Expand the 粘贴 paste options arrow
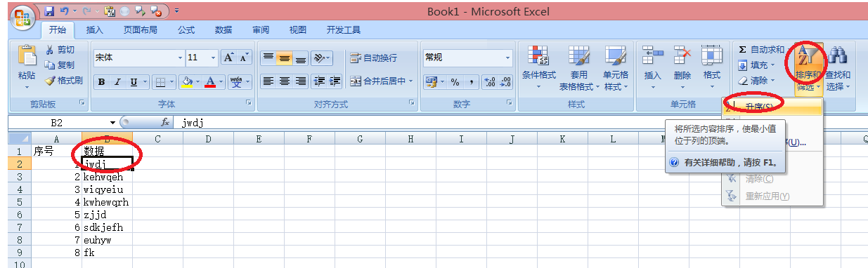The height and width of the screenshot is (268, 868). 27,88
